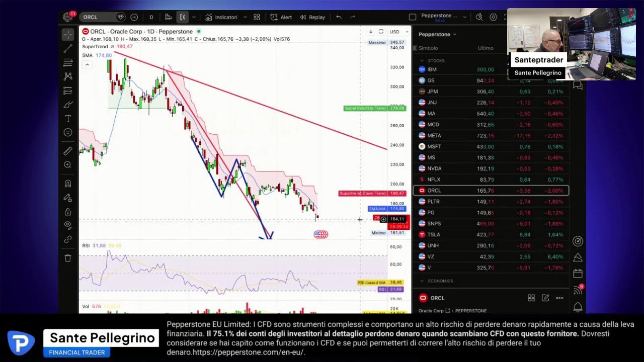Open notifications bell in right sidebar

578,307
